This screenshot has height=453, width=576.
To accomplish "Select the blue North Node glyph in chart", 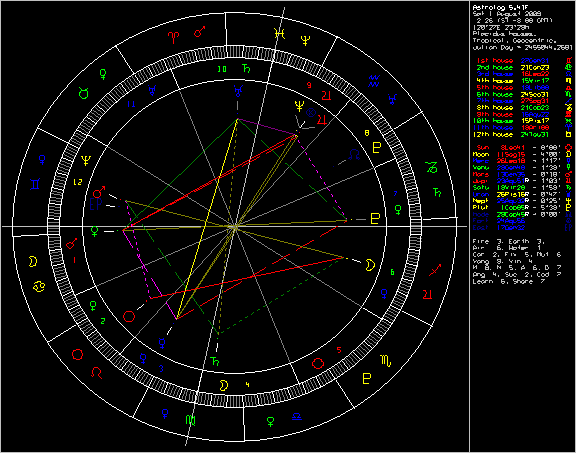I will [354, 155].
